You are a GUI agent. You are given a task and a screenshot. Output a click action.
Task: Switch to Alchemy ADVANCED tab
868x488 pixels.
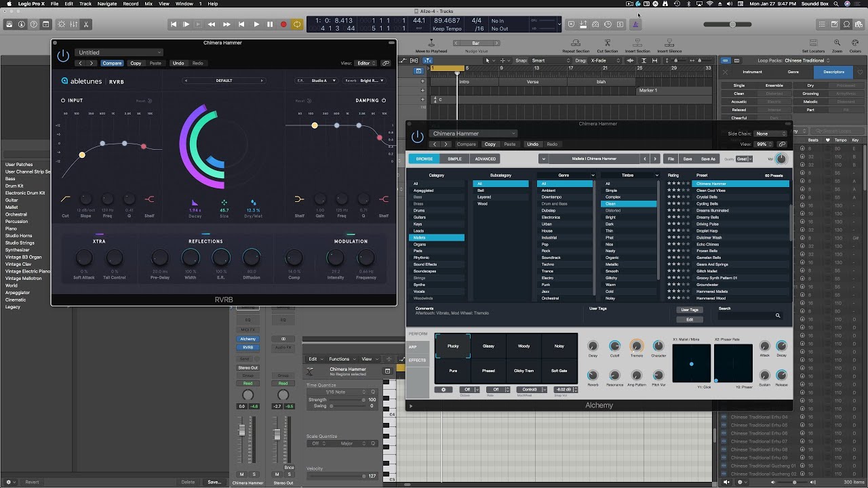click(485, 159)
